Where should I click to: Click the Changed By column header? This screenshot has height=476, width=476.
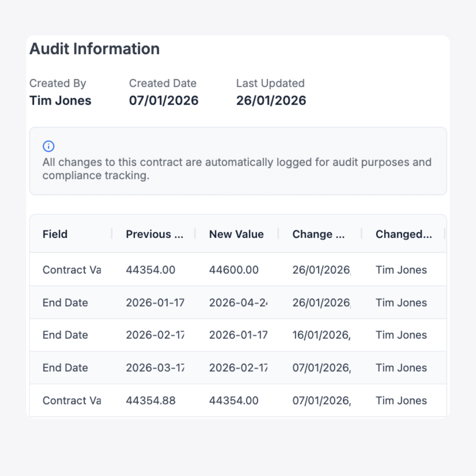click(404, 234)
